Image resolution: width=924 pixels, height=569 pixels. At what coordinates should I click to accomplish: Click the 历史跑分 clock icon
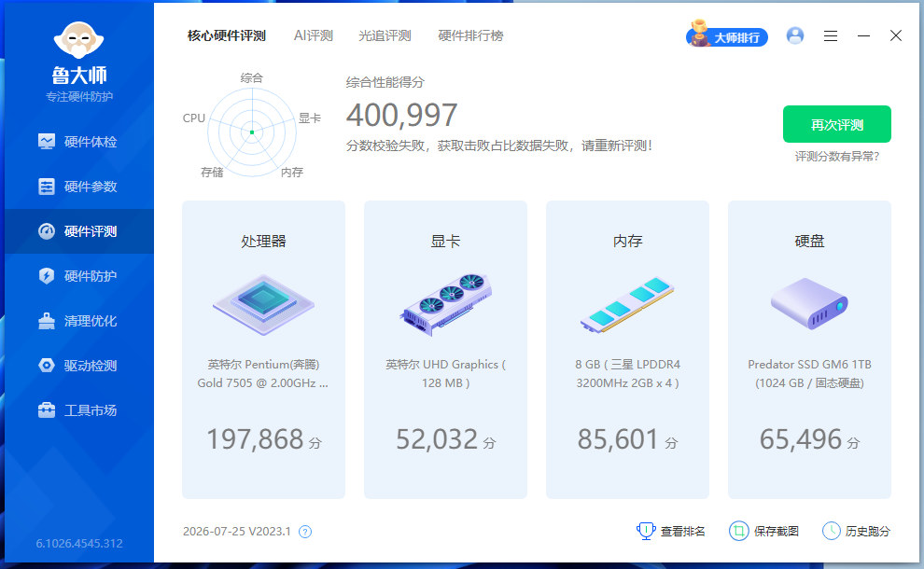tap(831, 531)
